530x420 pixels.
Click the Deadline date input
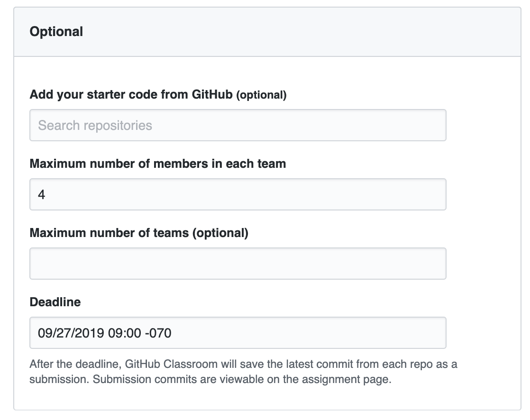(237, 333)
